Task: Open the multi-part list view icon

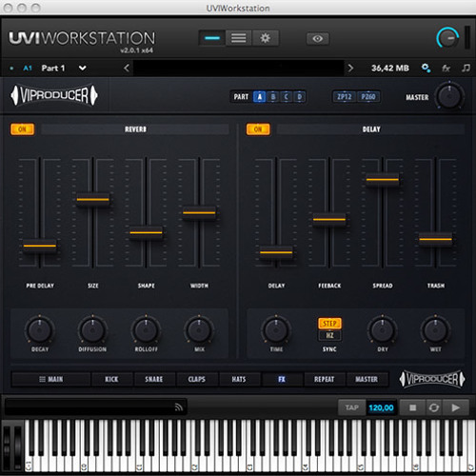Action: (238, 38)
